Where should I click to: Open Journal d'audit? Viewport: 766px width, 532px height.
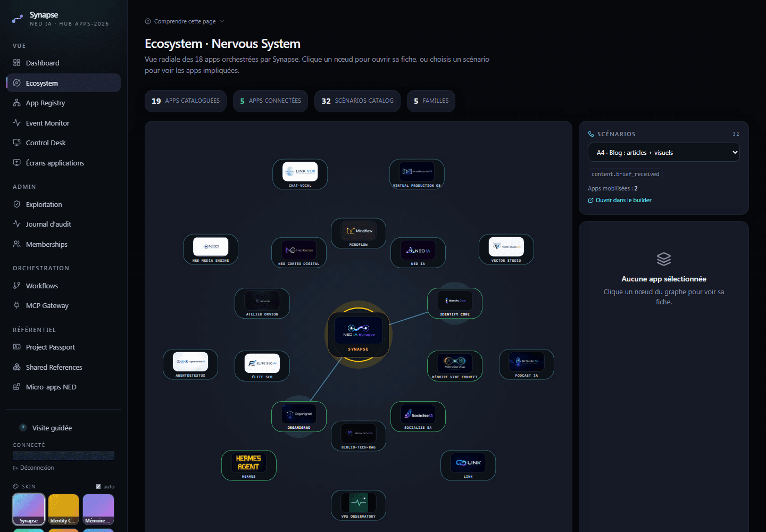tap(64, 224)
